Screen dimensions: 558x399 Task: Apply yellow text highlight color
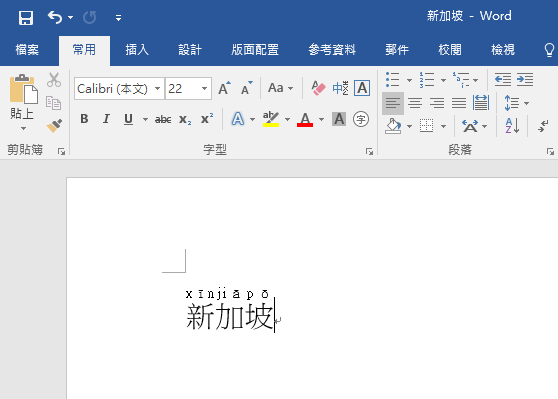pyautogui.click(x=271, y=119)
